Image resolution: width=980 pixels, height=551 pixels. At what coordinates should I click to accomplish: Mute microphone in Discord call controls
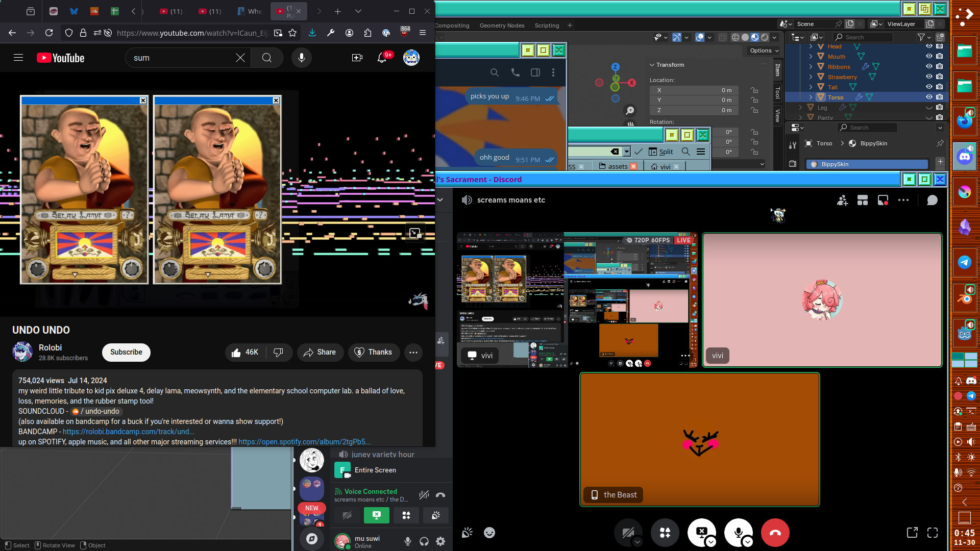point(738,533)
